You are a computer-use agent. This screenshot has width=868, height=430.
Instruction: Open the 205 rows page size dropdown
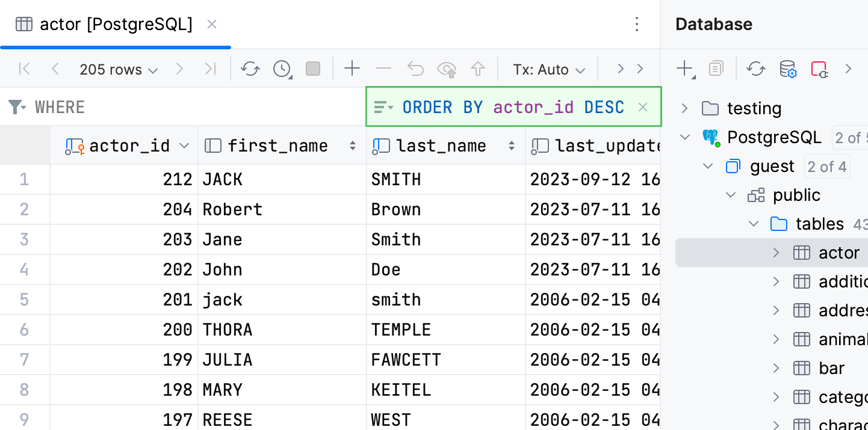(118, 69)
